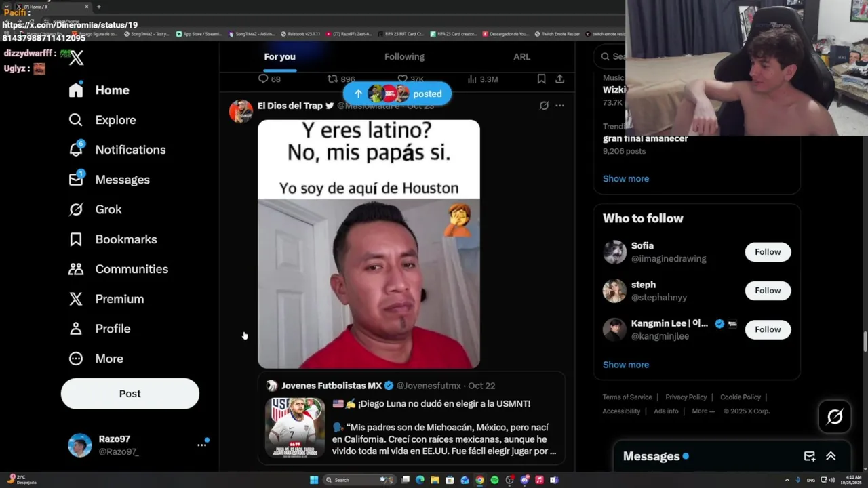868x488 pixels.
Task: Click the Grok icon on El Dios del Trap post
Action: click(x=544, y=106)
